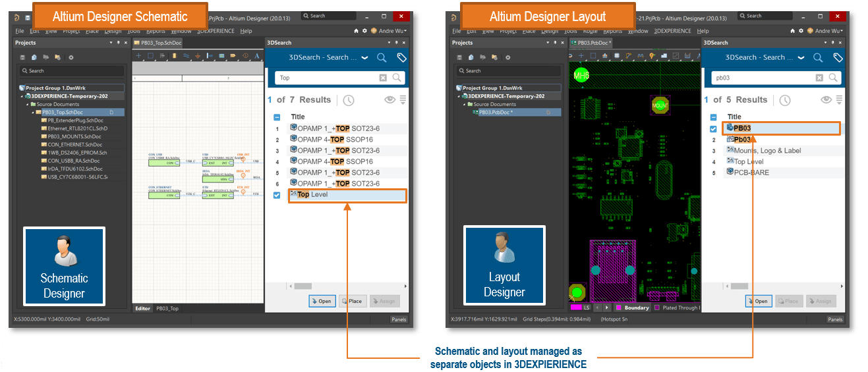This screenshot has height=372, width=868.
Task: Click the results list options icon in Schematic window
Action: point(403,100)
